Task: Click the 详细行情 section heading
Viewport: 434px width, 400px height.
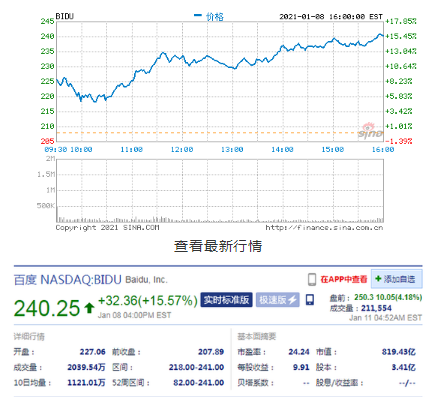Action: click(29, 336)
